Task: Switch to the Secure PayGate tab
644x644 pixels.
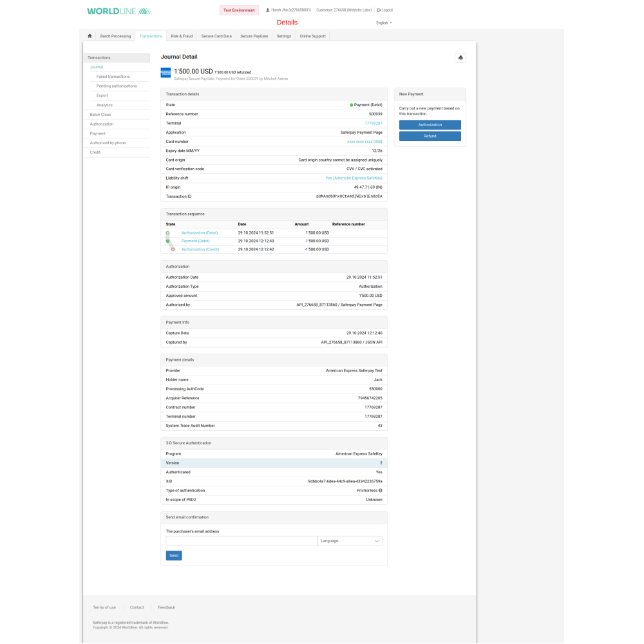Action: tap(254, 36)
